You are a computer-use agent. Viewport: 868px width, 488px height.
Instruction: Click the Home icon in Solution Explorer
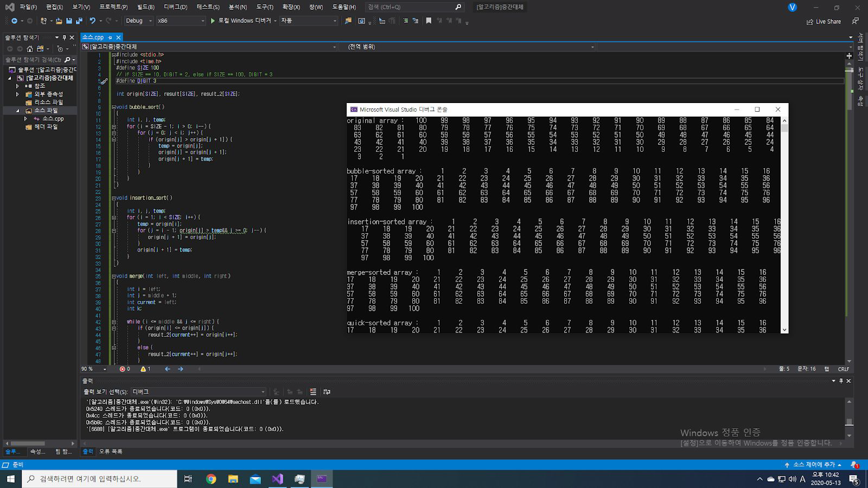[30, 49]
